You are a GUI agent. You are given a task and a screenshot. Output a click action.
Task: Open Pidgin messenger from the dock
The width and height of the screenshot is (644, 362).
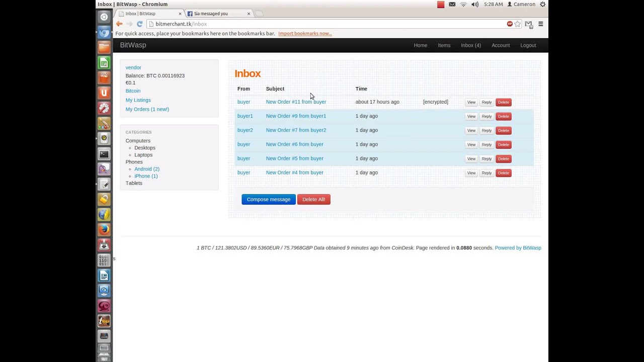click(x=104, y=169)
